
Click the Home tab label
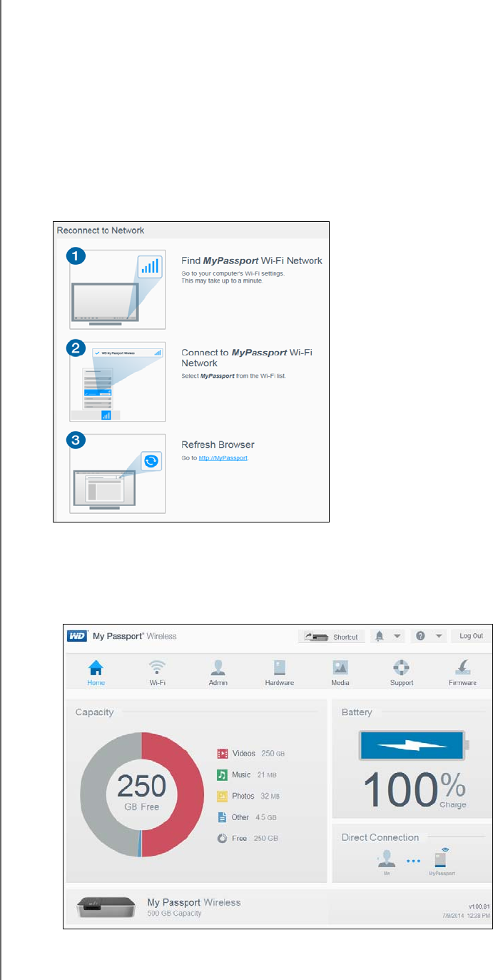(96, 682)
